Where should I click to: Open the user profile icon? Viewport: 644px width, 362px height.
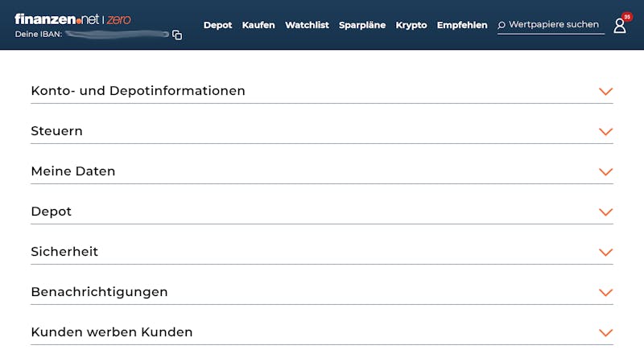(619, 26)
